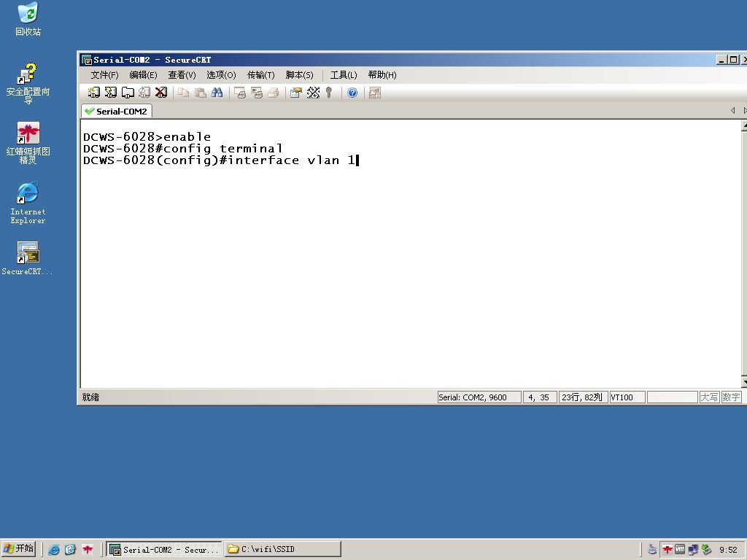Click 'Serial: COM2, 9600' status bar entry
Image resolution: width=747 pixels, height=560 pixels.
479,397
